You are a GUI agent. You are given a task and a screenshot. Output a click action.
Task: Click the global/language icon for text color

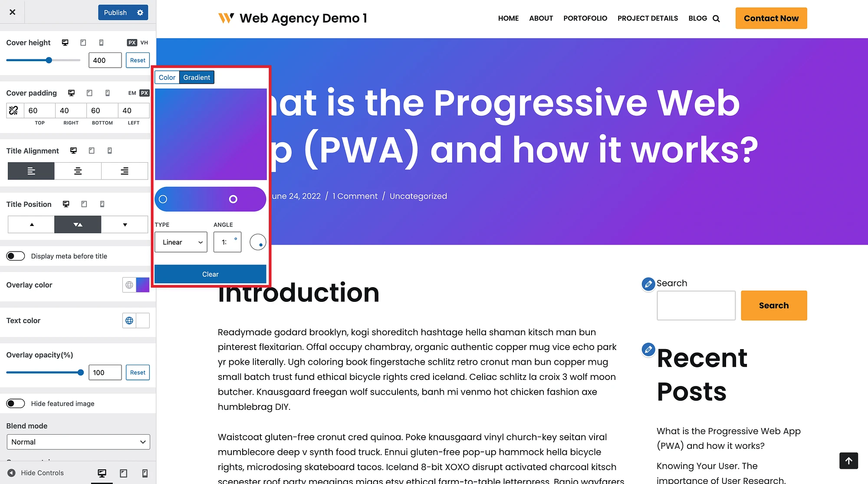tap(129, 320)
